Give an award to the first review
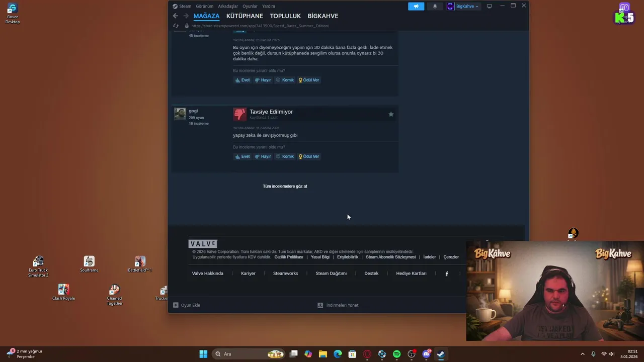Image resolution: width=644 pixels, height=362 pixels. (x=309, y=80)
